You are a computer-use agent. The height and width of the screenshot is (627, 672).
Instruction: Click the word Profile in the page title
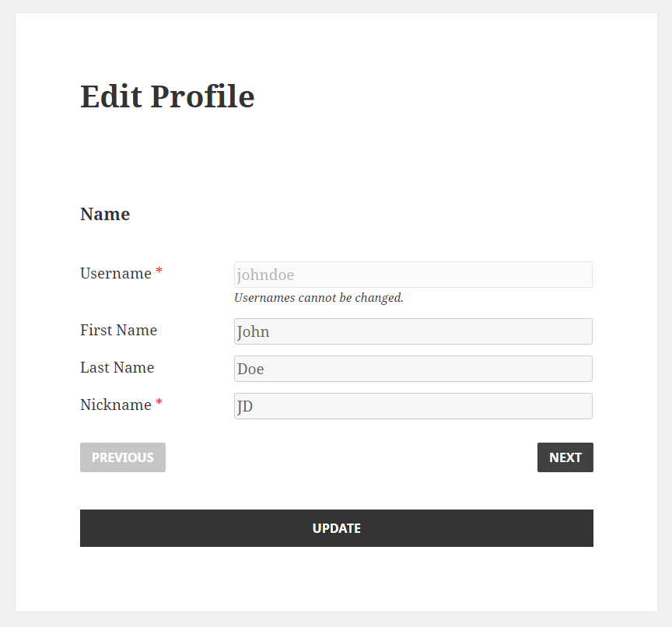tap(202, 97)
